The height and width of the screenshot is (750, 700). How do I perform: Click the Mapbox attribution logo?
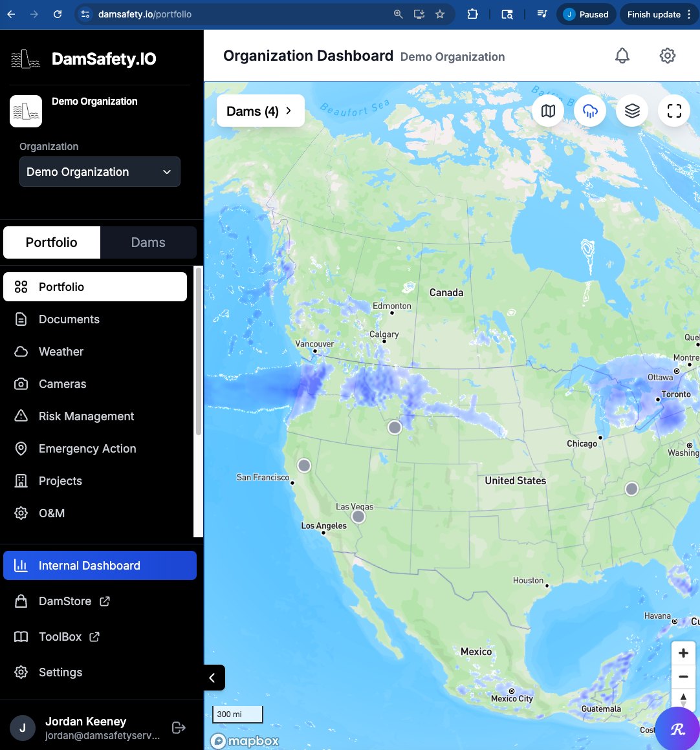point(245,741)
